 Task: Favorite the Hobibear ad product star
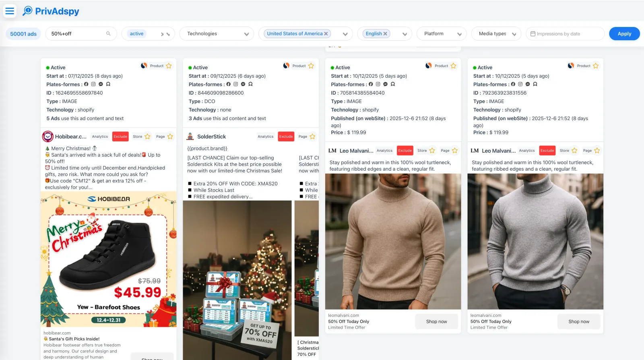tap(169, 66)
